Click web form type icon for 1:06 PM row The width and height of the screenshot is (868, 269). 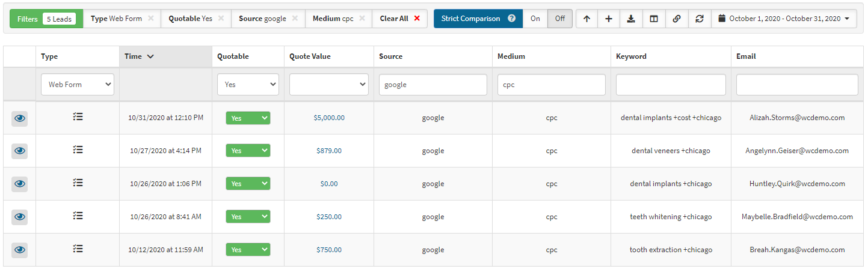[78, 183]
